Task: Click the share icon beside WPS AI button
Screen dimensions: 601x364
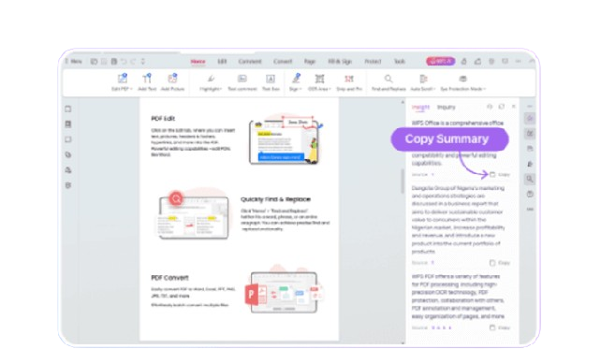Action: (x=477, y=62)
